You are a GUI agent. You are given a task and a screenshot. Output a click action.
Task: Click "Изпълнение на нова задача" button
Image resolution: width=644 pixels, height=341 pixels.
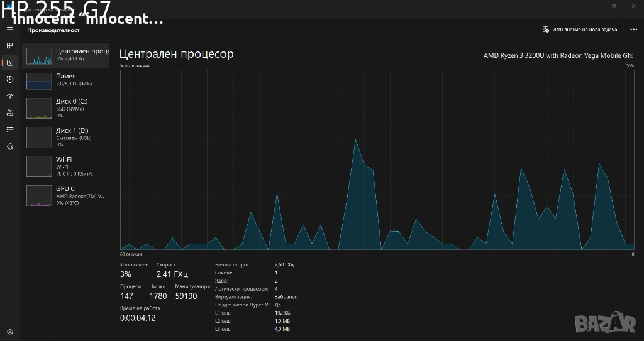580,30
